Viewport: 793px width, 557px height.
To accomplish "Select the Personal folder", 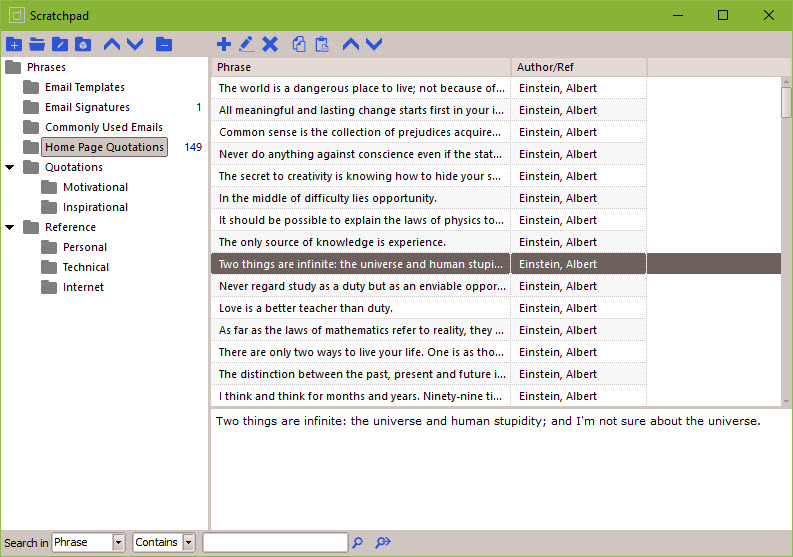I will pyautogui.click(x=85, y=247).
